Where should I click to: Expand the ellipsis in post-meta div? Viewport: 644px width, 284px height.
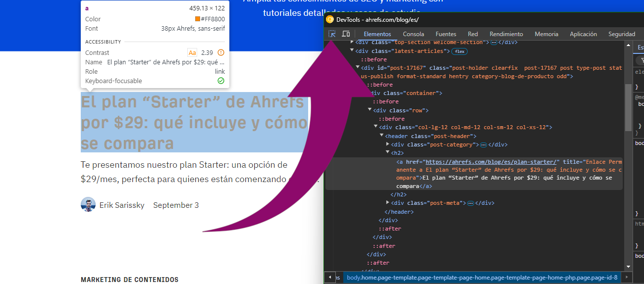471,203
